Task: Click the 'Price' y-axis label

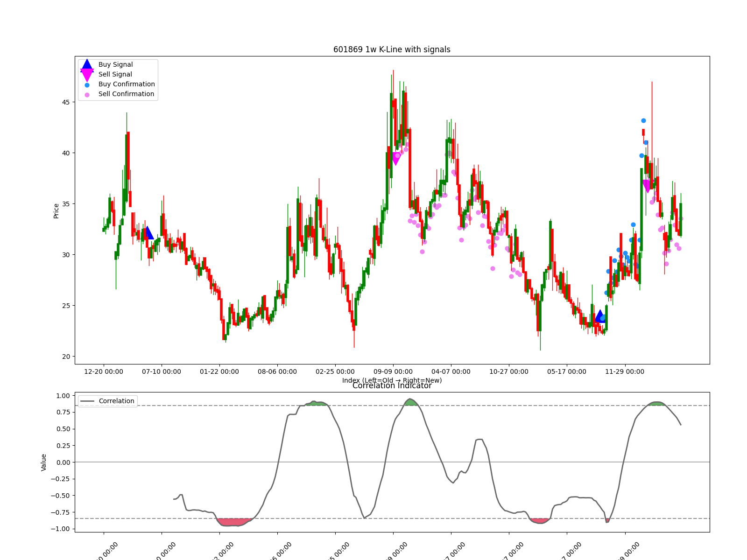Action: (x=56, y=211)
